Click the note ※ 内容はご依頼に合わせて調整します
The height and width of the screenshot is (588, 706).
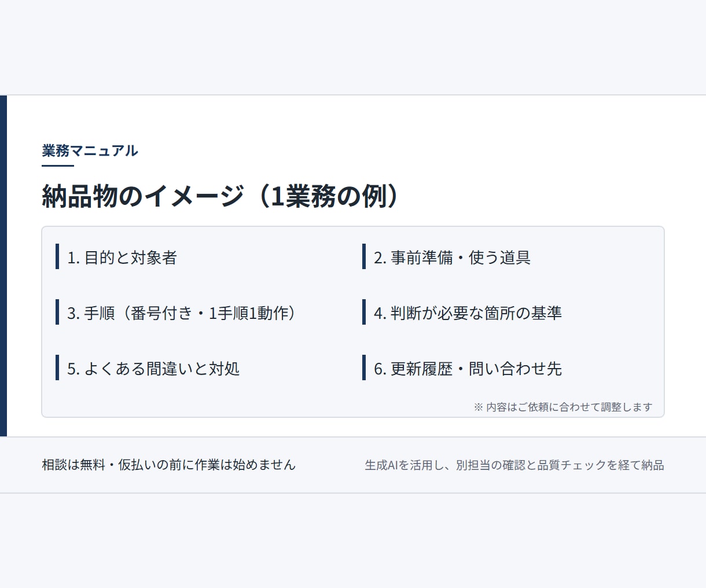pyautogui.click(x=563, y=407)
